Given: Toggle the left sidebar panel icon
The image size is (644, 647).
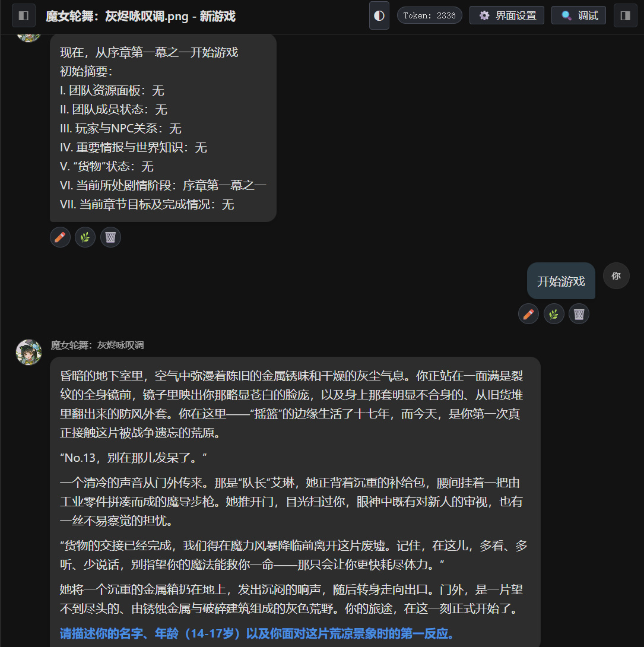Looking at the screenshot, I should coord(24,15).
